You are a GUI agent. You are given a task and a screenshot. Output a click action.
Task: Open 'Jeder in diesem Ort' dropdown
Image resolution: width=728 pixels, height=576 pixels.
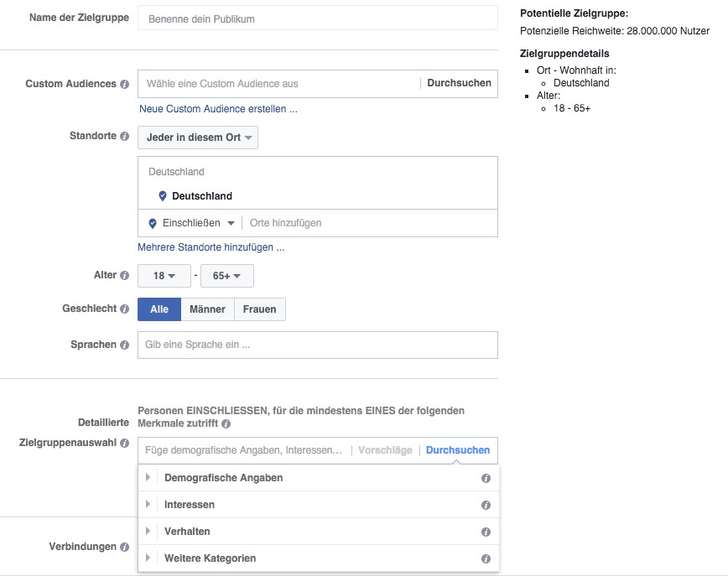[x=198, y=138]
